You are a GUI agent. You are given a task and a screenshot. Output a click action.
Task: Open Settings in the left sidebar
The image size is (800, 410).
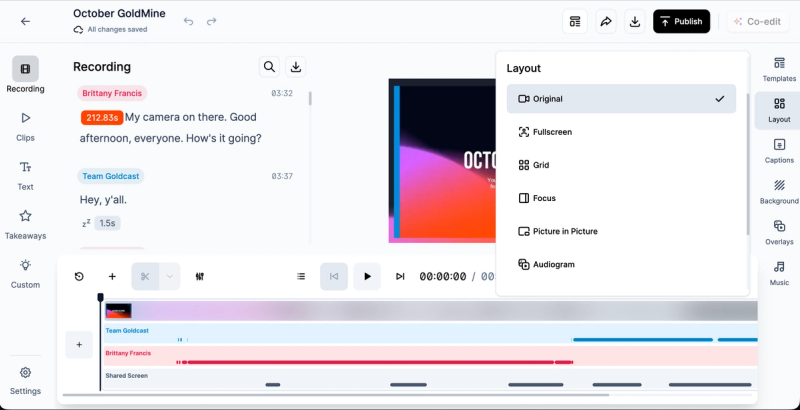[x=25, y=381]
